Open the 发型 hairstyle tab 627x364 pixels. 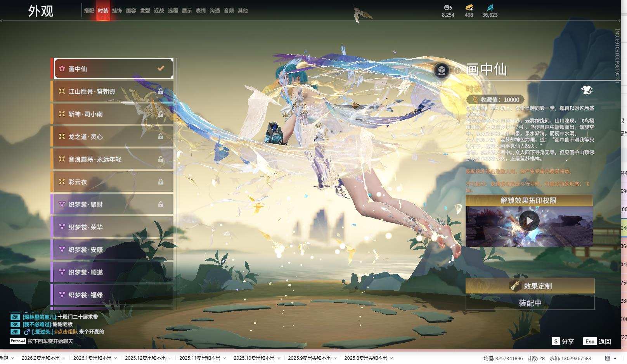tap(145, 11)
